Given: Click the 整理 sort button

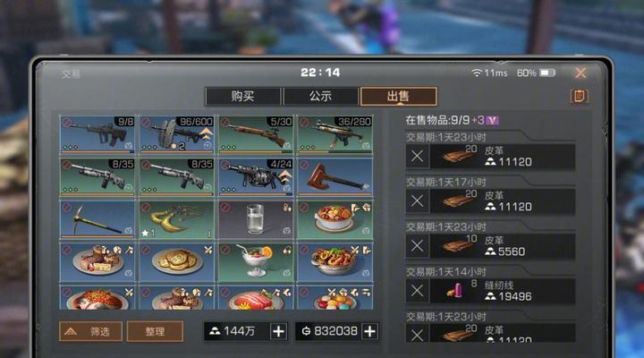Looking at the screenshot, I should pos(155,331).
